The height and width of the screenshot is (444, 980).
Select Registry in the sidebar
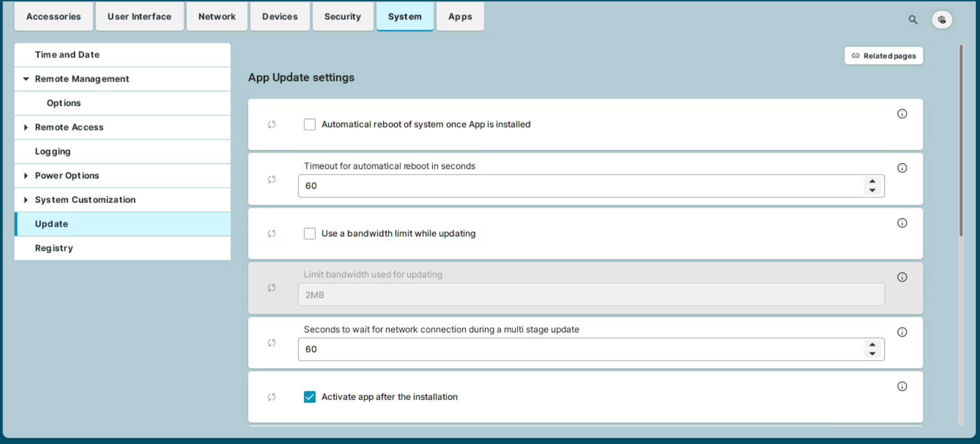[x=54, y=248]
